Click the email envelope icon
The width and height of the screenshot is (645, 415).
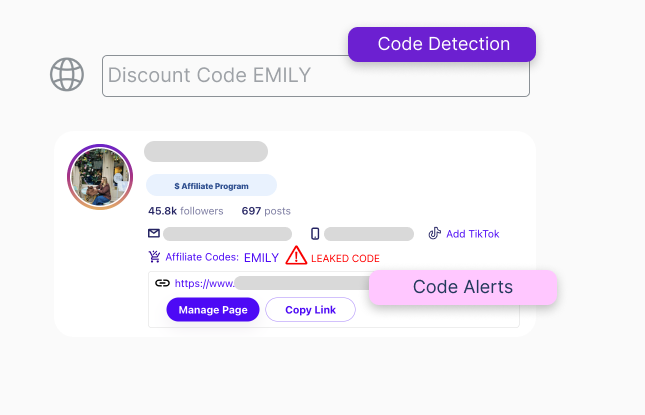pyautogui.click(x=154, y=234)
